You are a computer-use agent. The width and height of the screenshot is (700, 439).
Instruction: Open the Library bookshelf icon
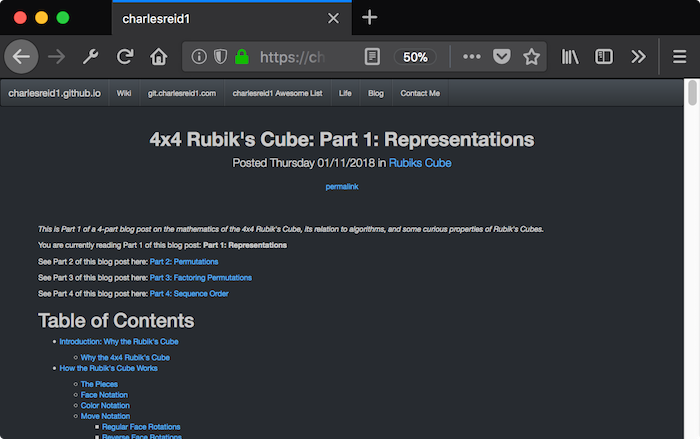(x=570, y=57)
